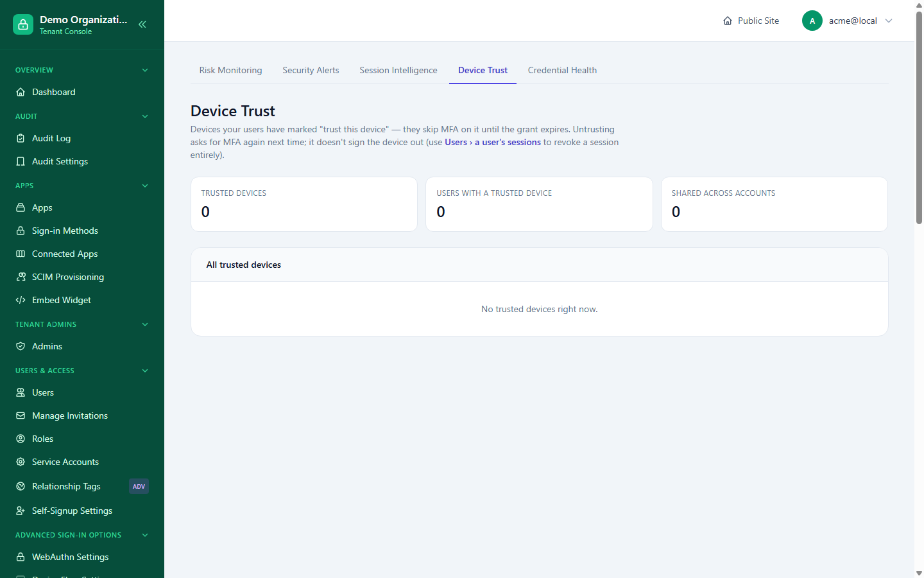Click the SCIM Provisioning users icon
The width and height of the screenshot is (924, 578).
click(x=21, y=277)
